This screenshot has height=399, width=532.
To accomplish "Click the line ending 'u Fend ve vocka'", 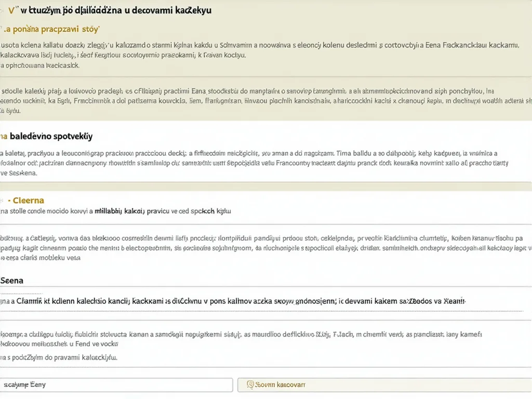I will 59,344.
